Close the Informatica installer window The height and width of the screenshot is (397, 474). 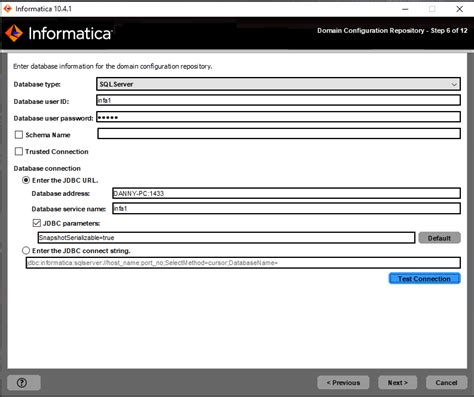459,9
